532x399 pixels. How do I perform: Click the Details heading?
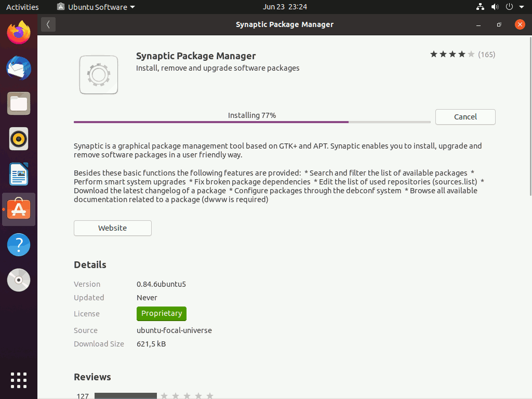(90, 264)
